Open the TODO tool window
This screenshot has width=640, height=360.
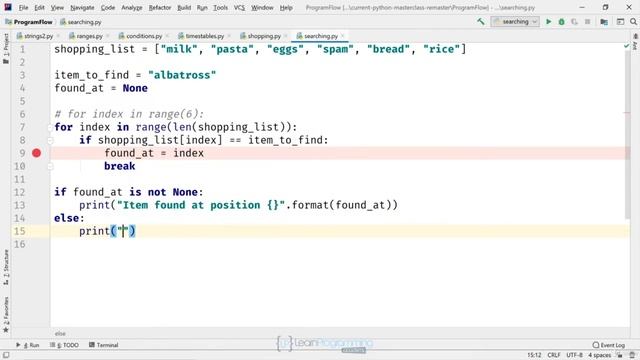pyautogui.click(x=64, y=345)
